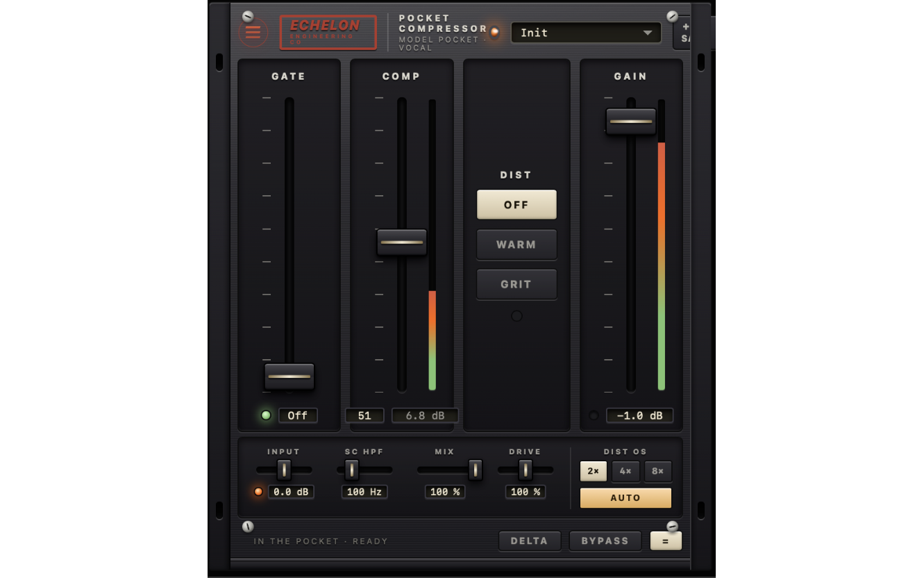Click the dropdown arrow in the preset selector

point(647,33)
